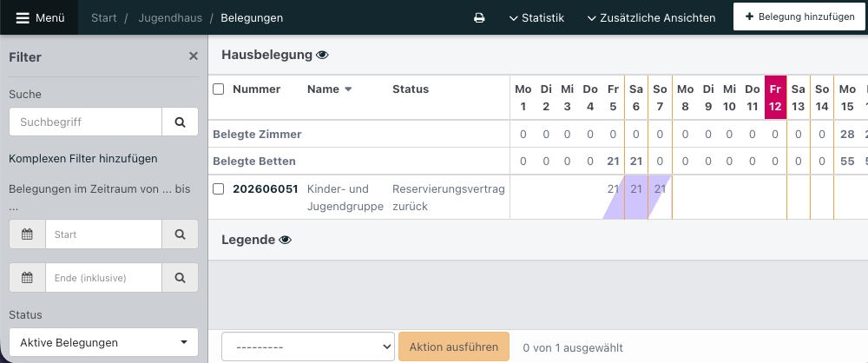Click the Mo 1 day column header
This screenshot has width=868, height=363.
click(523, 97)
